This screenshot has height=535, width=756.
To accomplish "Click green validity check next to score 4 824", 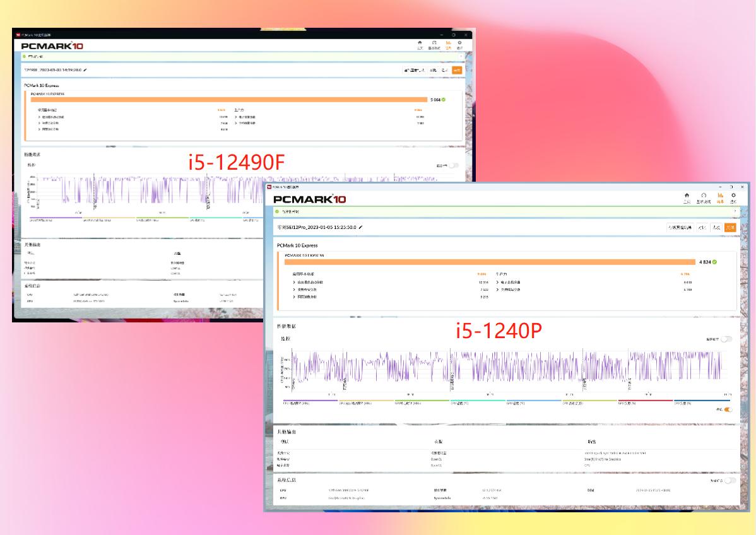I will tap(714, 262).
